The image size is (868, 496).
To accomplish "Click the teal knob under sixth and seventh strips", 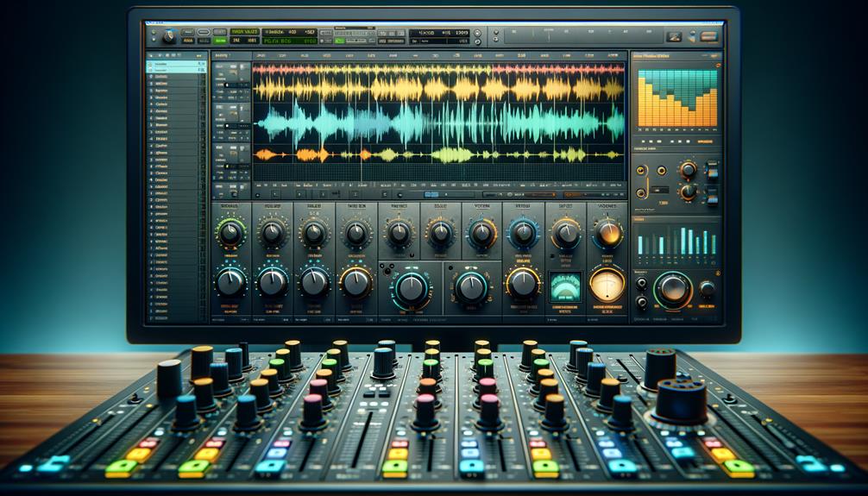I will click(x=471, y=287).
